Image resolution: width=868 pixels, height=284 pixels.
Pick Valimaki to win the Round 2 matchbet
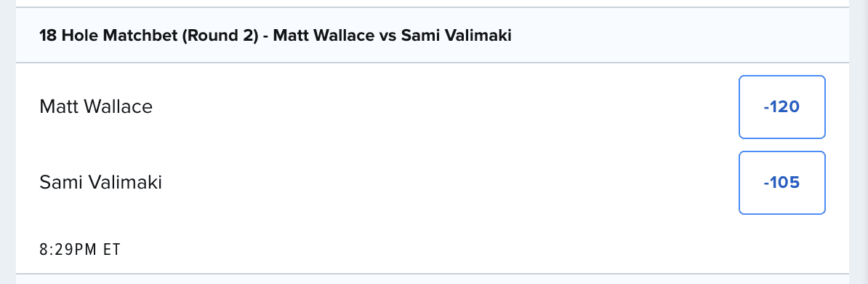point(781,183)
